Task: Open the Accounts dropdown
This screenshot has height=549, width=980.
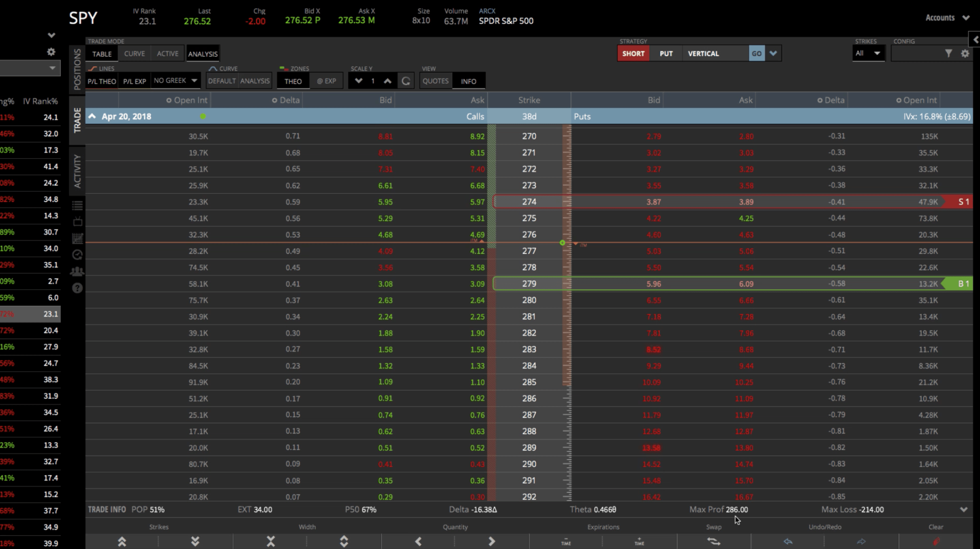Action: 948,18
